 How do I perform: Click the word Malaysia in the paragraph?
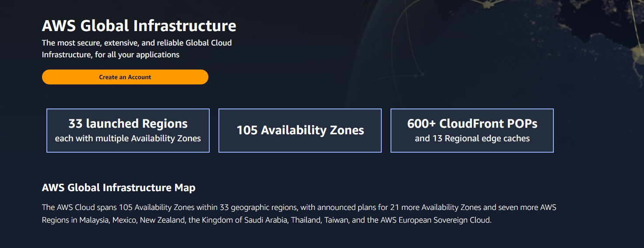(94, 220)
